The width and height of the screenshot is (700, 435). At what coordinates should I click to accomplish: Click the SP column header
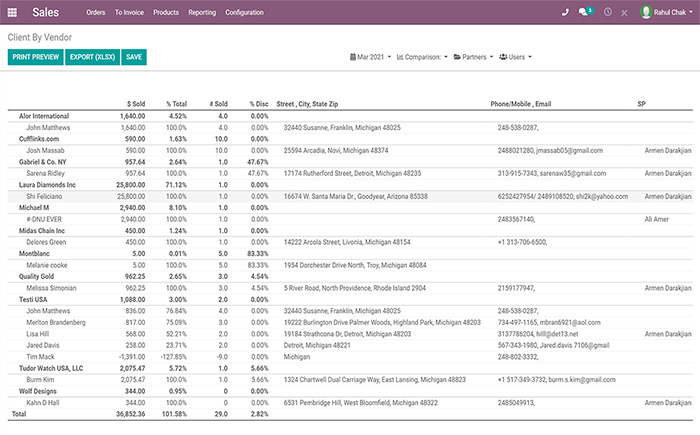point(642,104)
